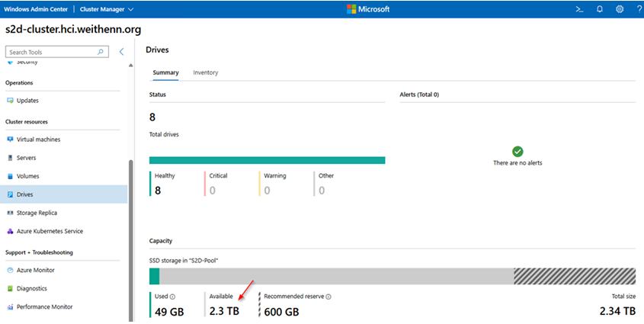The width and height of the screenshot is (644, 324).
Task: Open Performance Monitor tool
Action: coord(44,307)
